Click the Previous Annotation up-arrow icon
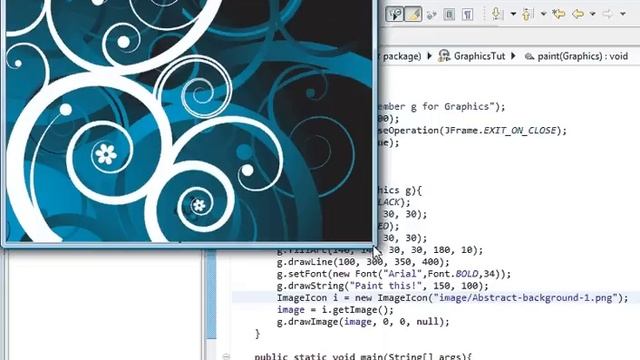640x360 pixels. (527, 14)
